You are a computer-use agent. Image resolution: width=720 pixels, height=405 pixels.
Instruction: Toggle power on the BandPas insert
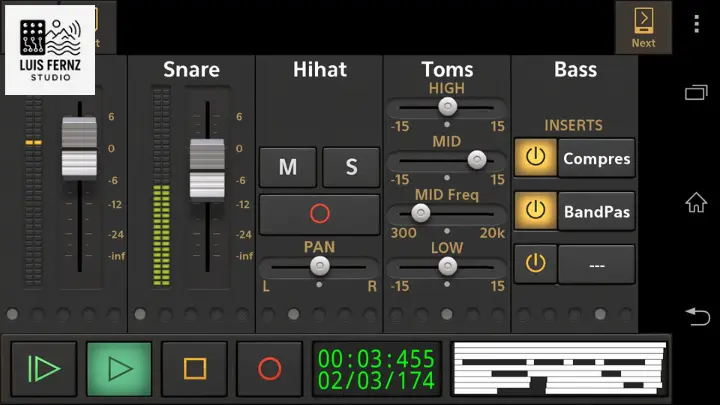pyautogui.click(x=535, y=211)
